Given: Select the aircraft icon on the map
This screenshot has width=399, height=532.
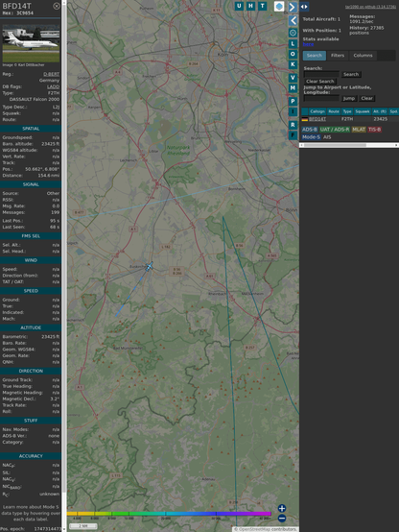Looking at the screenshot, I should click(x=149, y=266).
